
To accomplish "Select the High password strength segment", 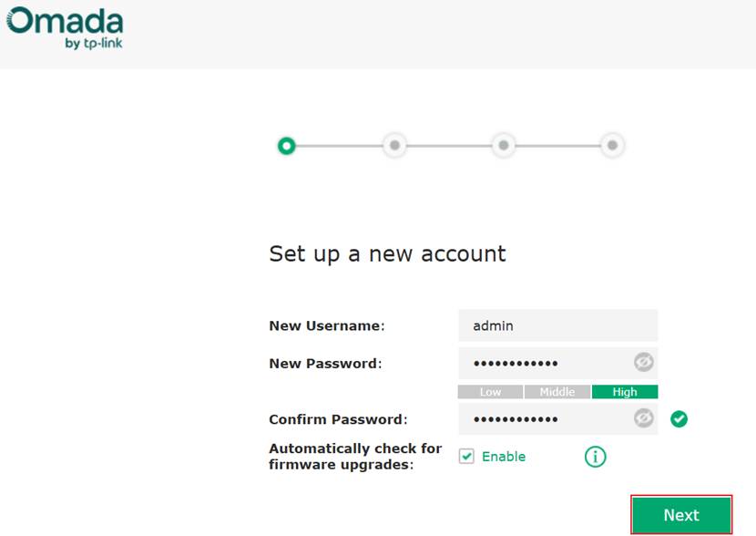I will 626,391.
